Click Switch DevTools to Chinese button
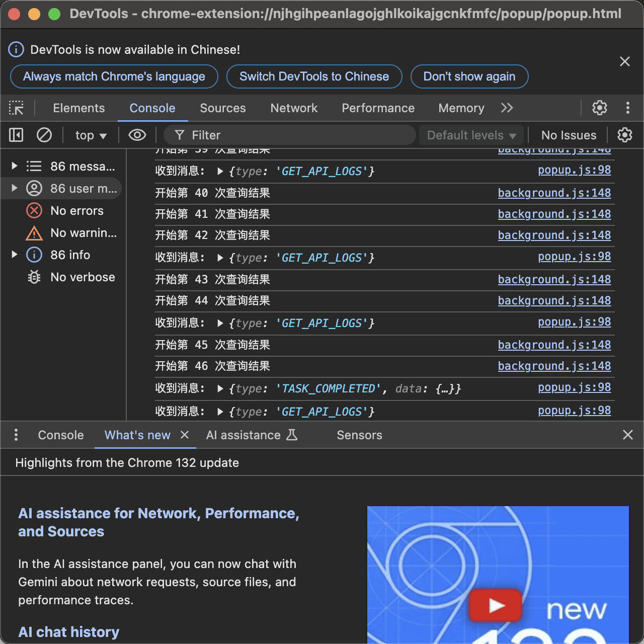This screenshot has width=644, height=644. (x=314, y=76)
